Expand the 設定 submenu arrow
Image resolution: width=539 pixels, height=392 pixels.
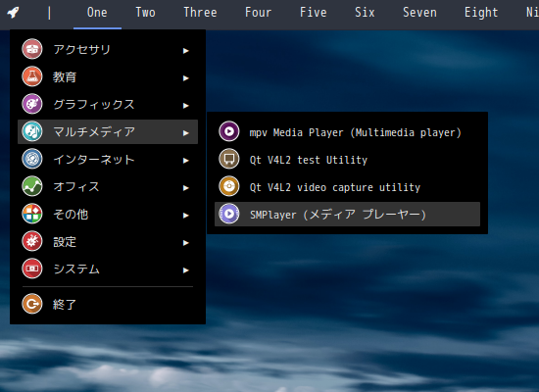click(186, 243)
